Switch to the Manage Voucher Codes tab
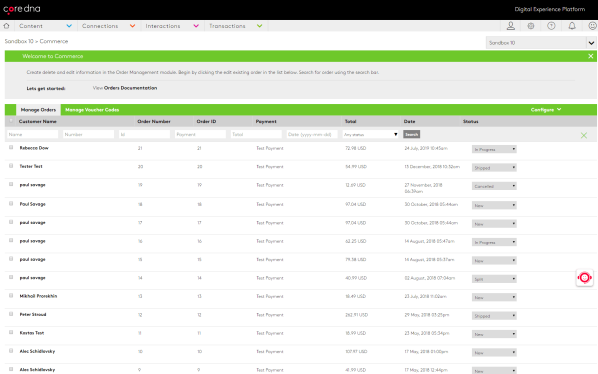Viewport: 598px width, 374px height. point(92,110)
